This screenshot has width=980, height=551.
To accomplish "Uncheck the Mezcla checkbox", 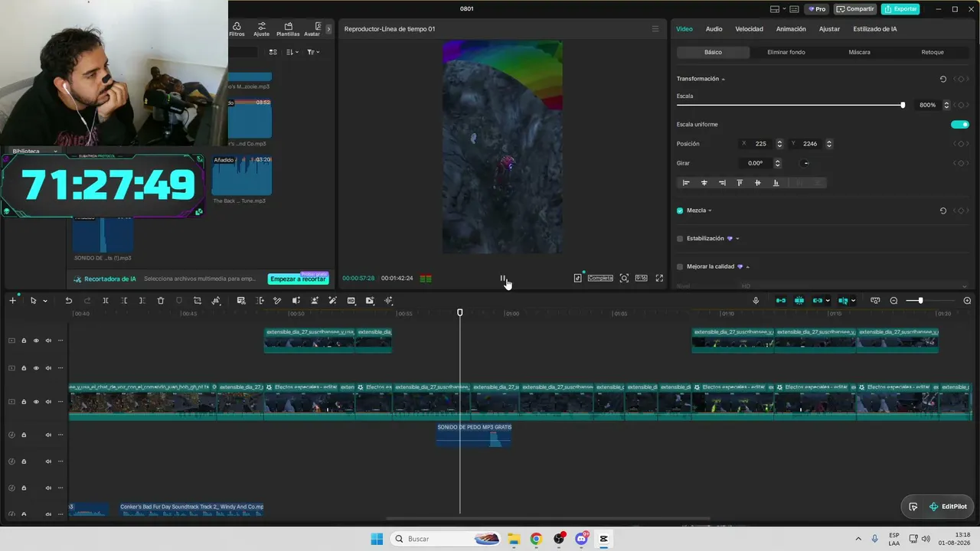I will [680, 210].
